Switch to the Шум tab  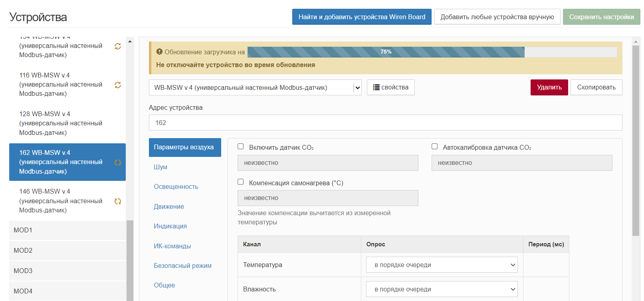click(x=161, y=167)
